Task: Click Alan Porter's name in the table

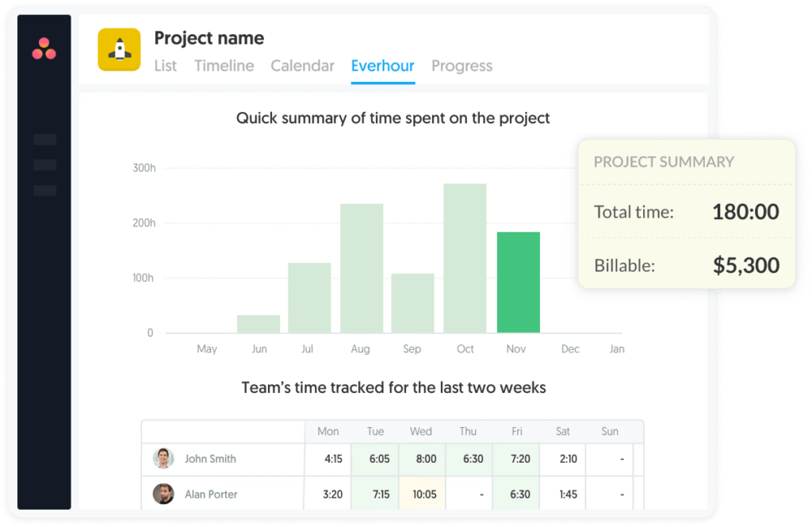Action: click(213, 494)
